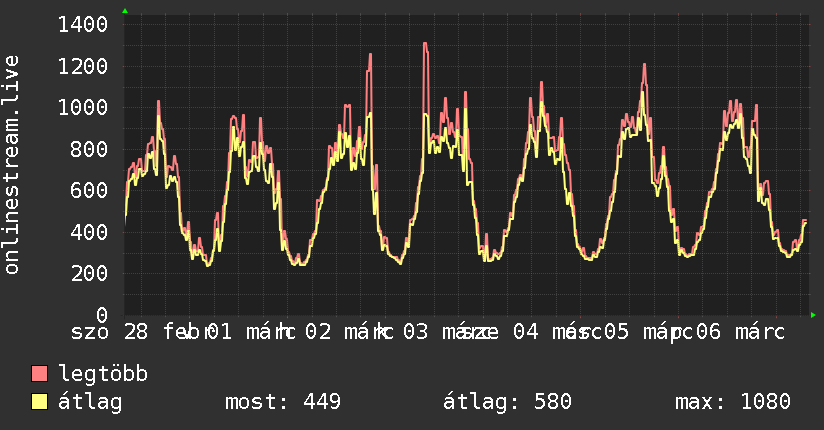Click the "most: 449" current value
The width and height of the screenshot is (824, 430).
[283, 402]
